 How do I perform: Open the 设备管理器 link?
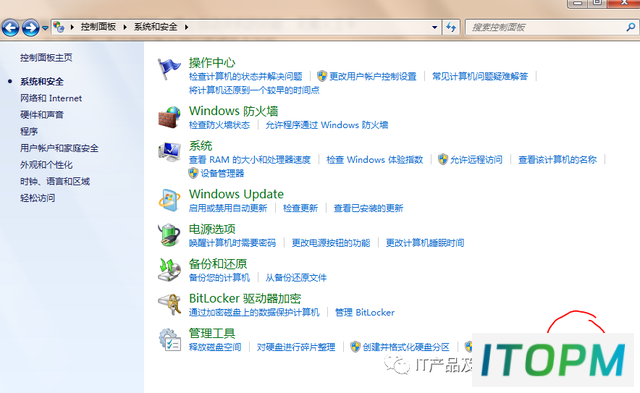tap(222, 173)
